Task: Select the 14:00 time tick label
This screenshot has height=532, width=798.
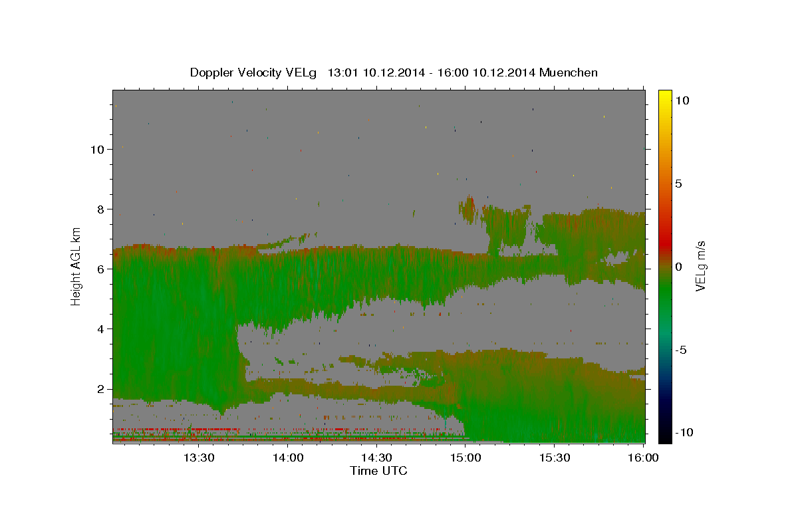Action: 288,458
